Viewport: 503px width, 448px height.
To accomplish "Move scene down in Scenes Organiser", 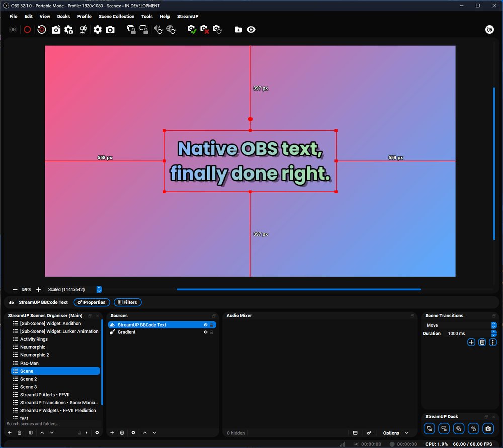I will click(x=52, y=432).
